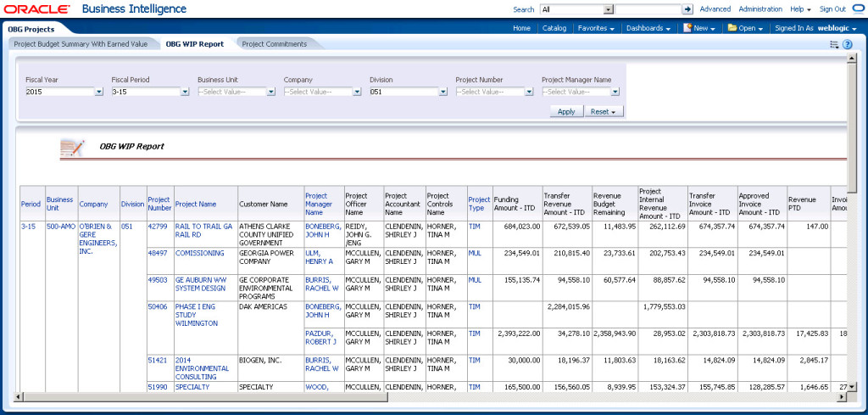This screenshot has width=868, height=415.
Task: Open the Company select list
Action: pyautogui.click(x=357, y=92)
